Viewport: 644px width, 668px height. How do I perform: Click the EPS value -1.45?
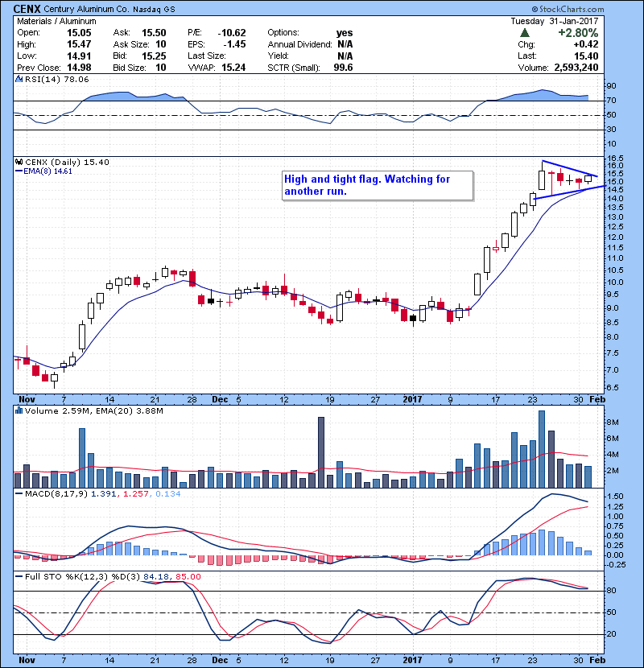click(233, 44)
